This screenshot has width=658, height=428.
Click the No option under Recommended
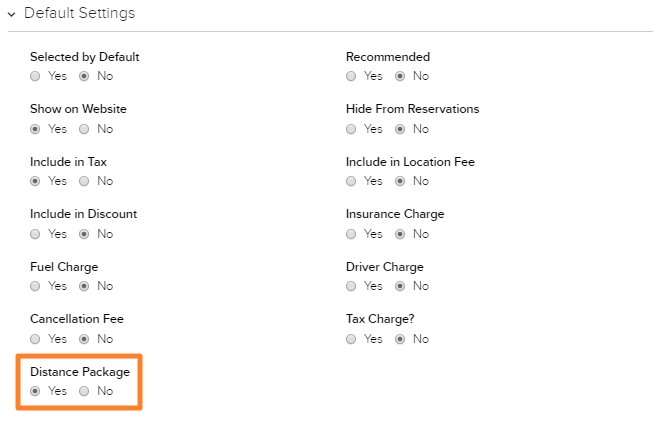pyautogui.click(x=400, y=76)
